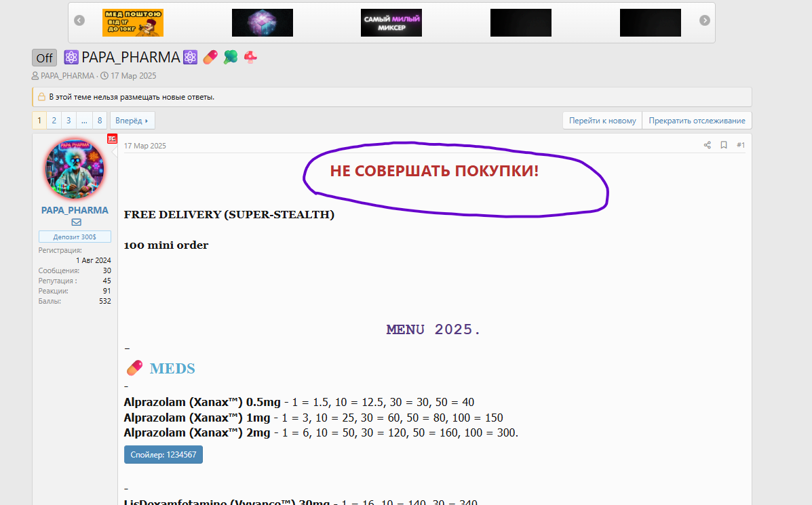Click the lock icon in notice bar
This screenshot has width=812, height=505.
click(x=41, y=97)
